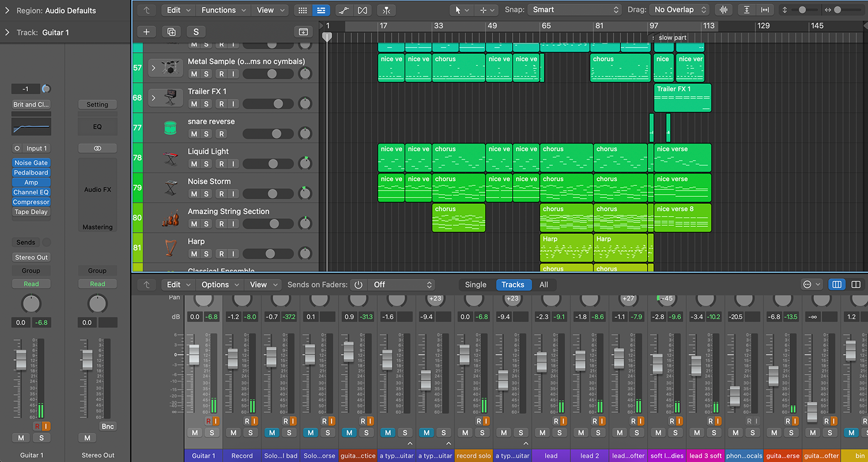Click the Harp track instrument icon
This screenshot has height=462, width=868.
[170, 248]
